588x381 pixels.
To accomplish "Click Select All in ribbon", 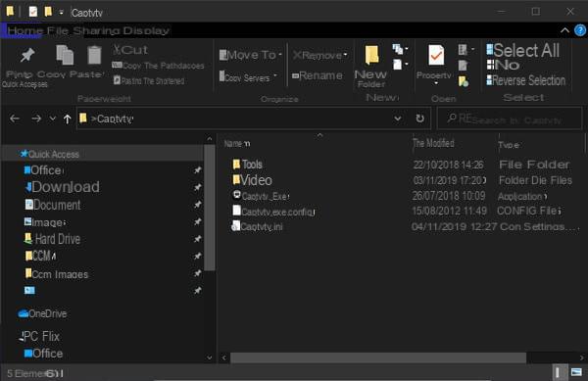I will tap(522, 50).
